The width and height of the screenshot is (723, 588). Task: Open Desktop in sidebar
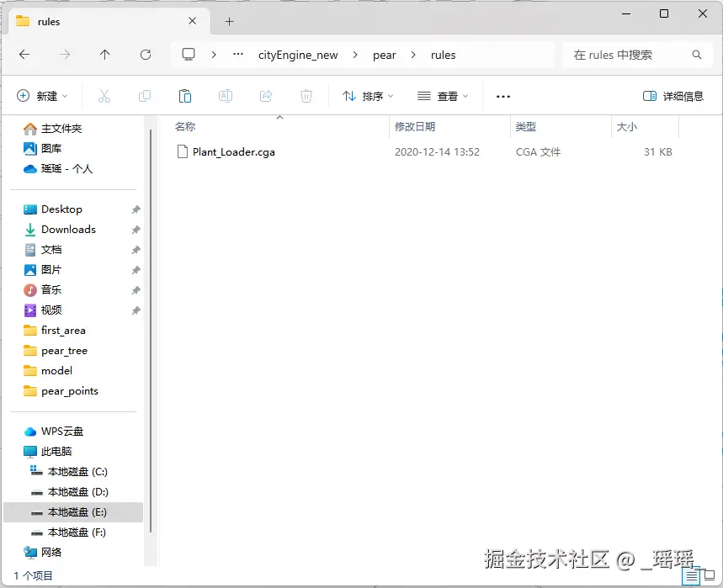point(52,209)
